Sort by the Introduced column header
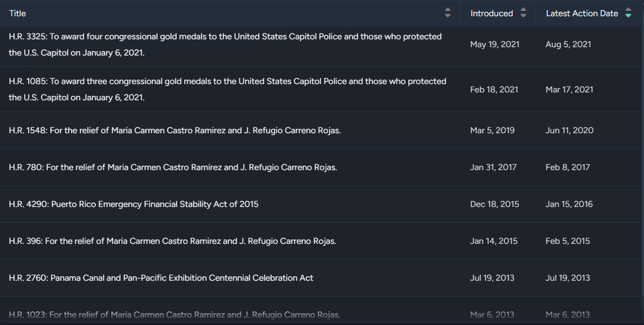The width and height of the screenshot is (644, 325). coord(491,13)
